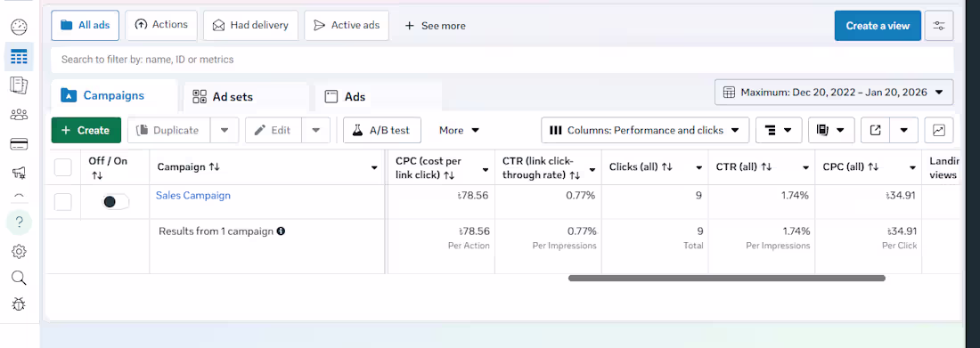Click the table's horizontal scrollbar thumb
The image size is (980, 348).
(x=726, y=278)
